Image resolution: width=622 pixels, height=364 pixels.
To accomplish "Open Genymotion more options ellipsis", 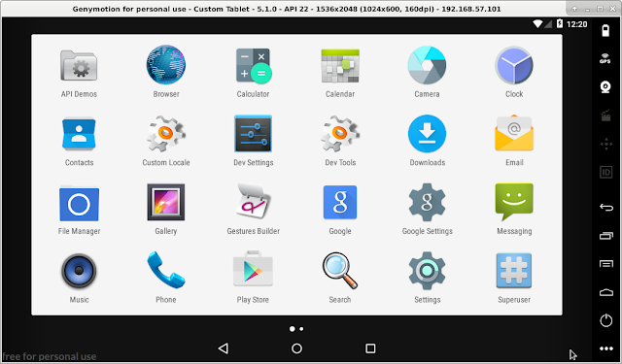I will pos(606,348).
